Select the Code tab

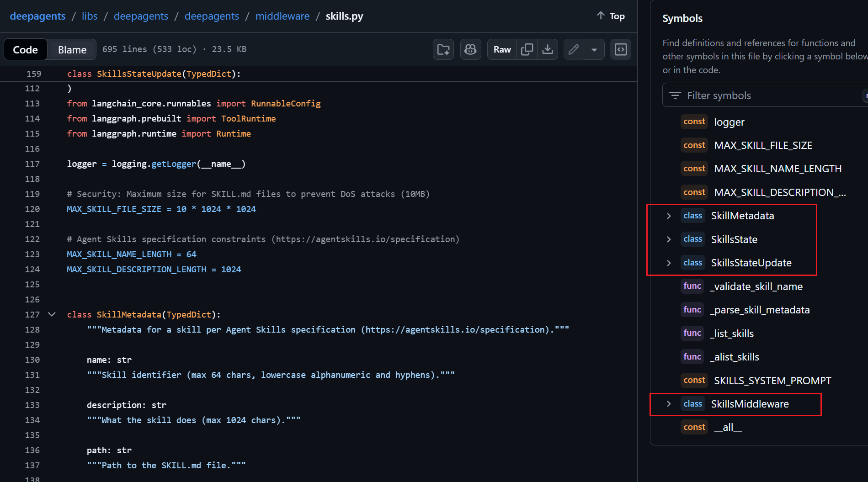25,49
